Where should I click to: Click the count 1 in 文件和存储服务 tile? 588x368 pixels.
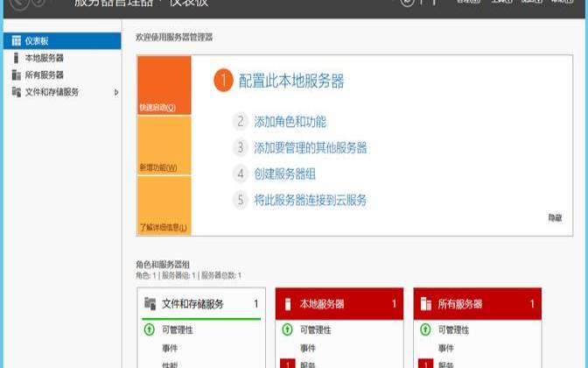(256, 304)
